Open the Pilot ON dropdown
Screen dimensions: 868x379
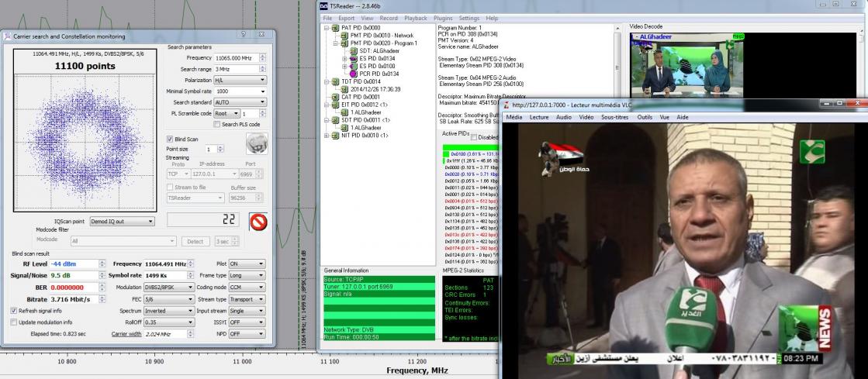pos(247,264)
